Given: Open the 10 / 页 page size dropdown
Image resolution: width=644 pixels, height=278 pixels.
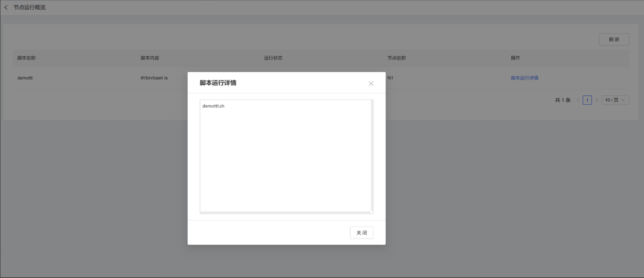Looking at the screenshot, I should 615,100.
